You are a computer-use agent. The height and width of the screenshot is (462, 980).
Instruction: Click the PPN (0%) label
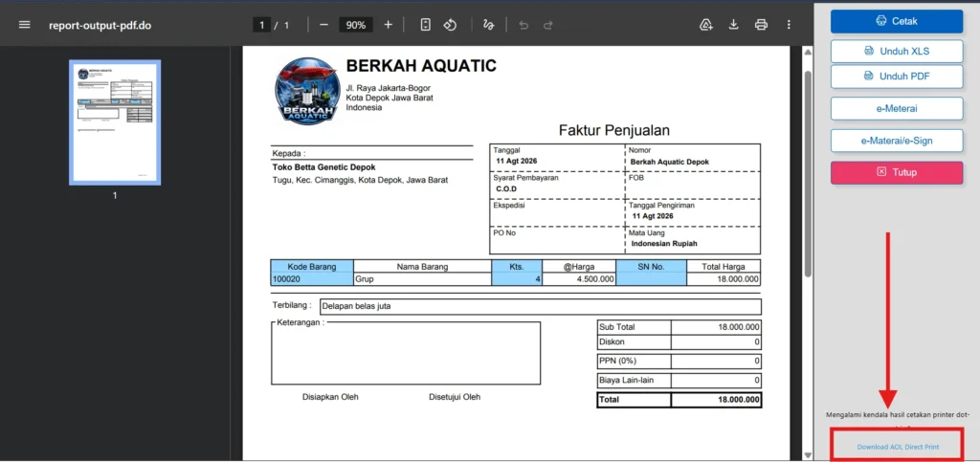click(617, 361)
